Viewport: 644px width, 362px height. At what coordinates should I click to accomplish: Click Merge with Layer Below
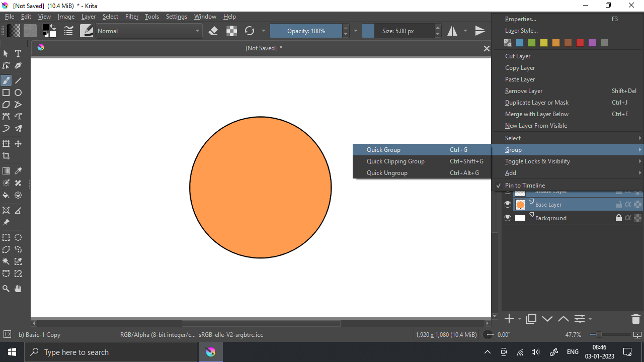tap(568, 114)
